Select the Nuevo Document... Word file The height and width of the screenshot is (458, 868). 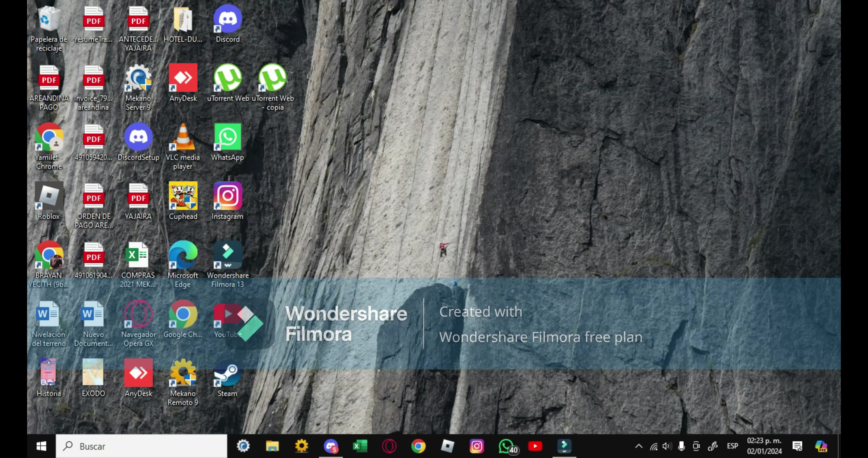93,324
